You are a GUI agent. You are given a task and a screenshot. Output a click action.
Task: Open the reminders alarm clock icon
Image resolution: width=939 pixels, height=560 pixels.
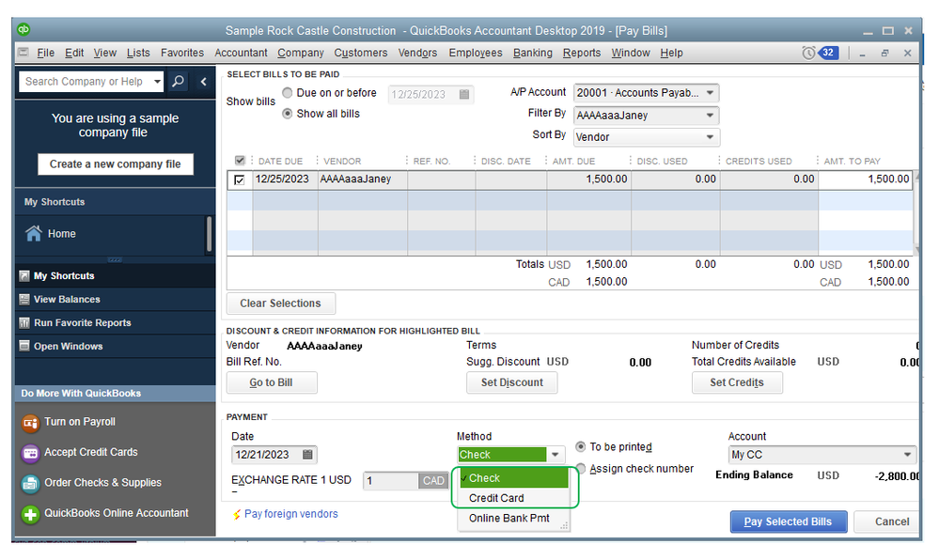[x=808, y=53]
